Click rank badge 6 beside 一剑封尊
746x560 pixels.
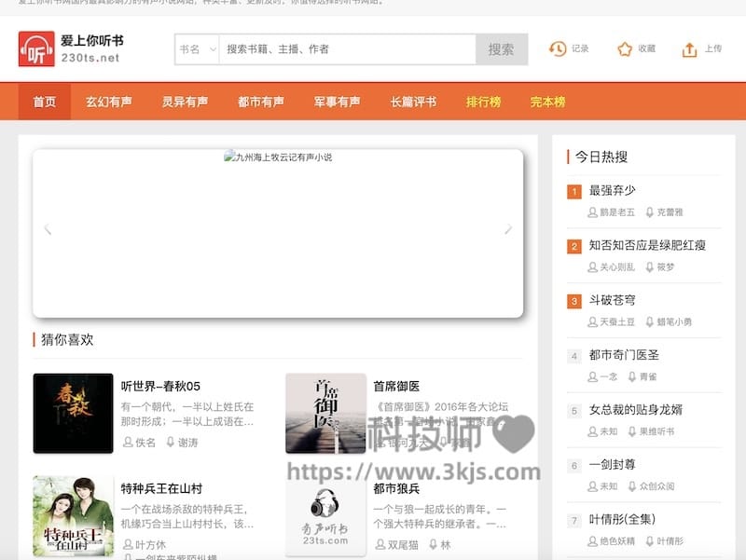pos(574,466)
